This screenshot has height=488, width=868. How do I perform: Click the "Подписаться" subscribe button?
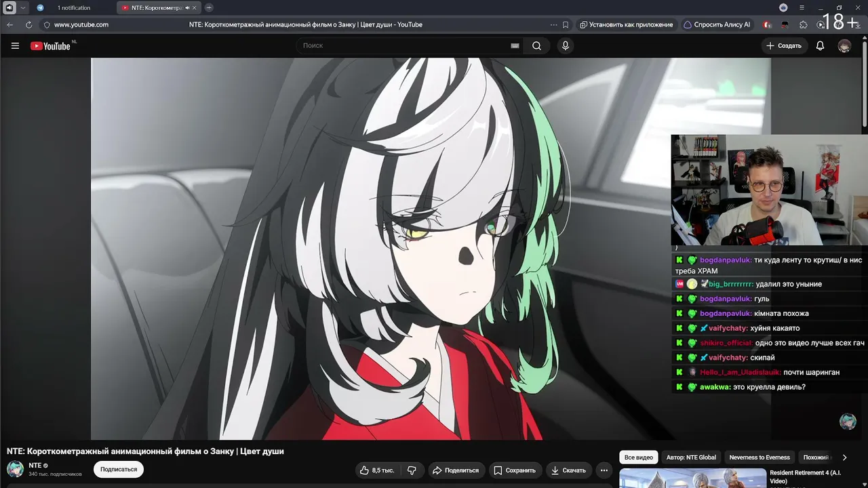[119, 469]
